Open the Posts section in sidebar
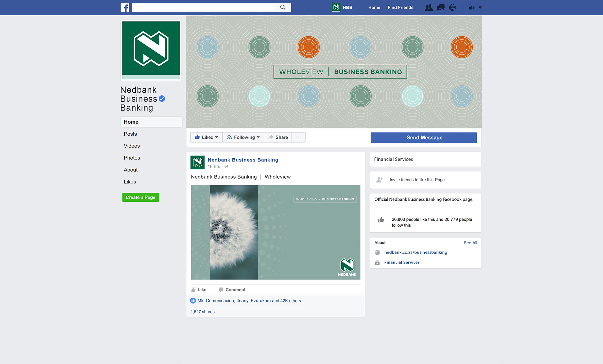Viewport: 603px width, 364px height. click(x=130, y=134)
